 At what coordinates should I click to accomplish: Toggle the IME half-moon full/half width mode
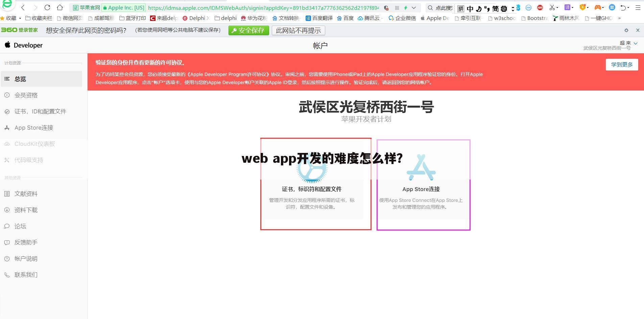click(479, 9)
